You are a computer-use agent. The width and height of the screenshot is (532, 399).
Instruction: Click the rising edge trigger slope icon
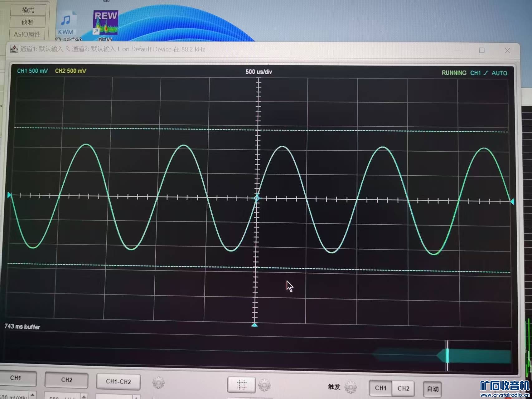pos(486,73)
